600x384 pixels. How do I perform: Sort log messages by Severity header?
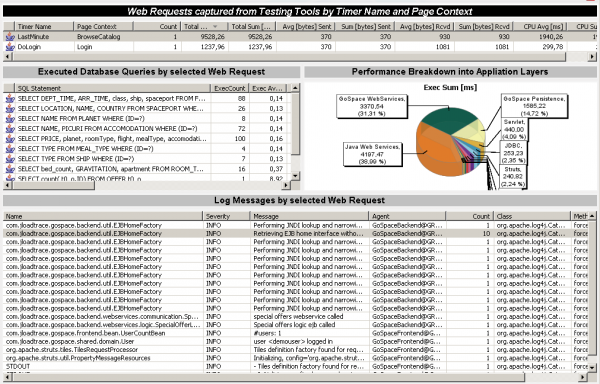226,216
